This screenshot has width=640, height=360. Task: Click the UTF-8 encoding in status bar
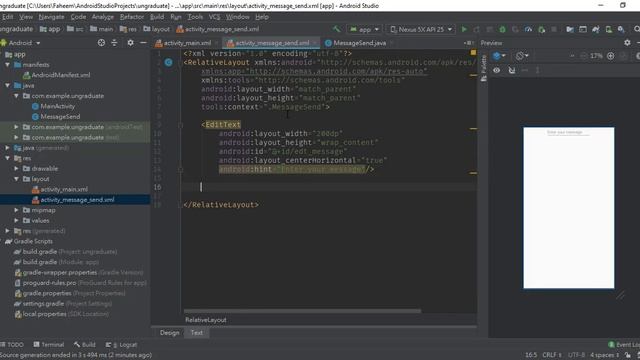point(576,355)
